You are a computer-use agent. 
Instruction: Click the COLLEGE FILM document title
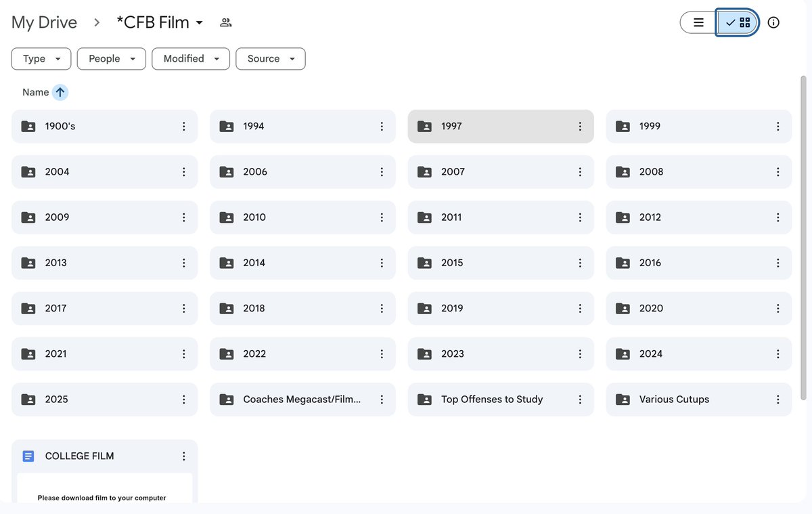pos(79,456)
